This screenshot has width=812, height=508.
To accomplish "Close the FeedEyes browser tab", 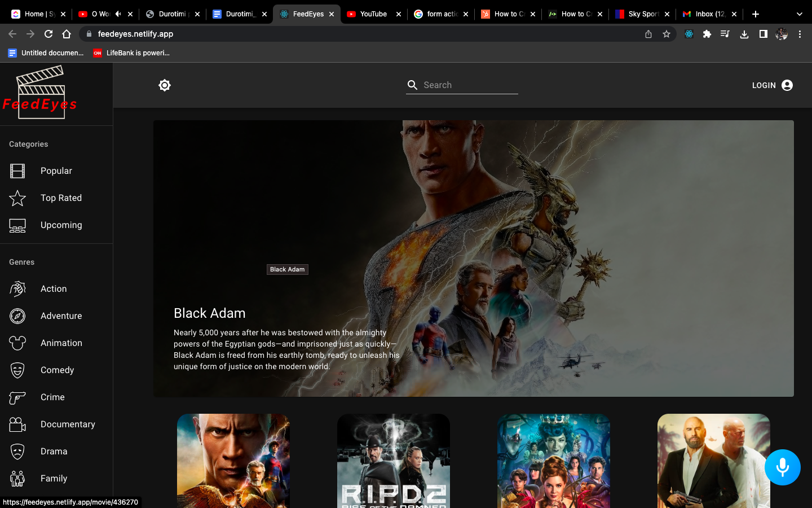I will coord(332,14).
